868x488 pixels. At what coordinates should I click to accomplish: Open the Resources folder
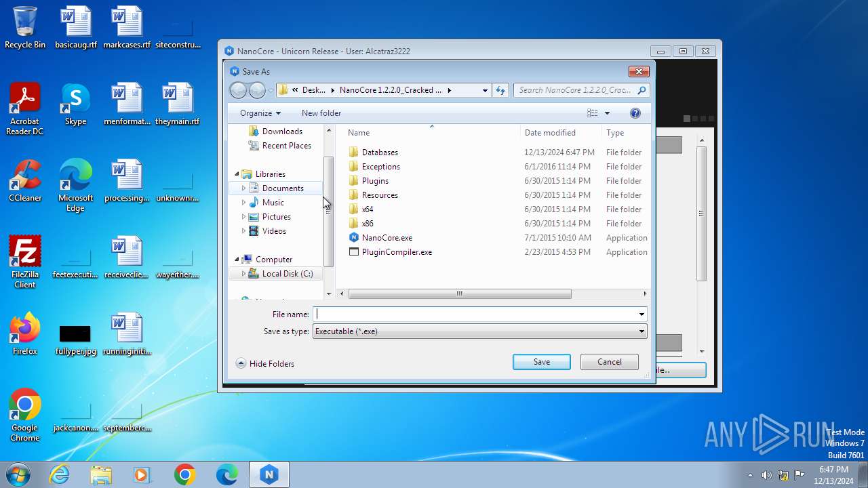coord(380,195)
